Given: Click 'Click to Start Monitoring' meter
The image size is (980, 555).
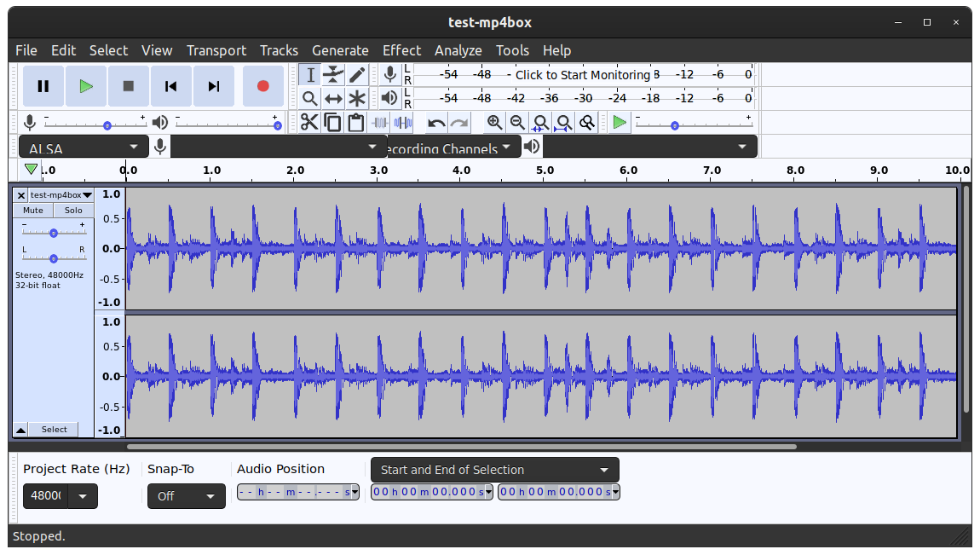Looking at the screenshot, I should [x=583, y=75].
